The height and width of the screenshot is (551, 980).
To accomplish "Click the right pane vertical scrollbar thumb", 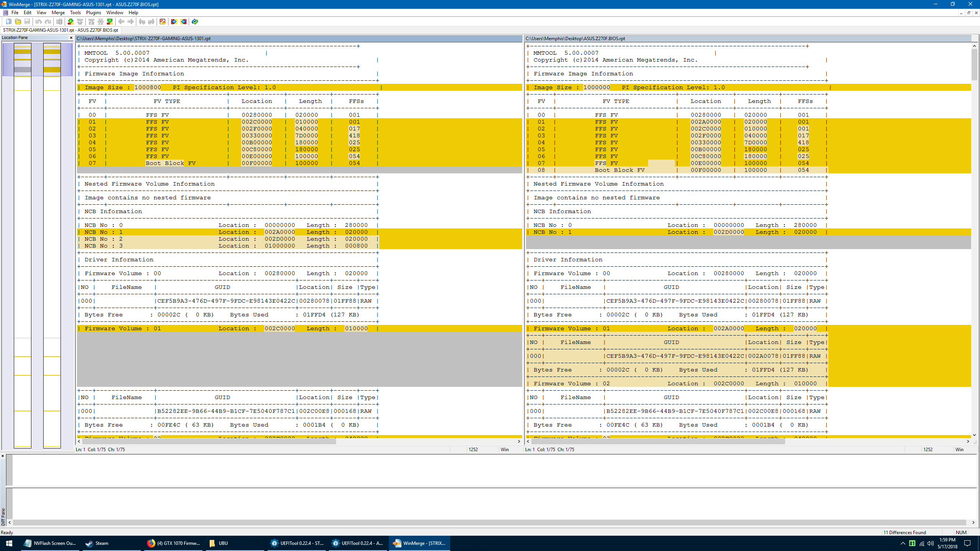I will coord(974,64).
